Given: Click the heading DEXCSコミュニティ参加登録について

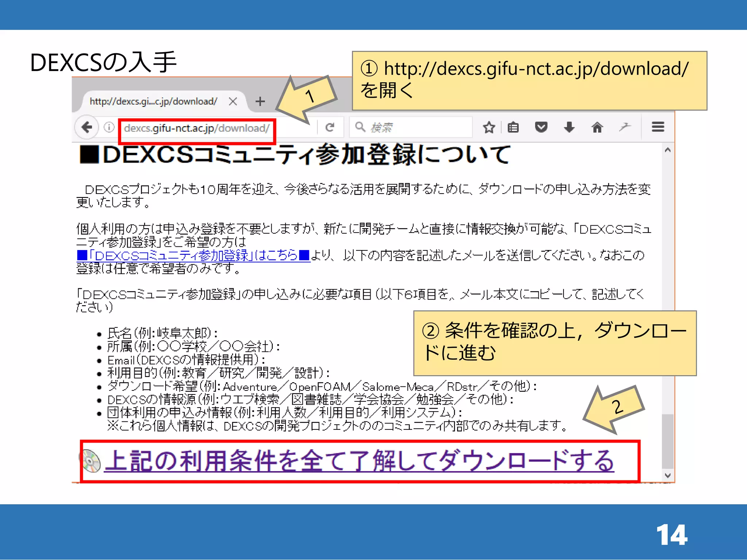Looking at the screenshot, I should (295, 155).
